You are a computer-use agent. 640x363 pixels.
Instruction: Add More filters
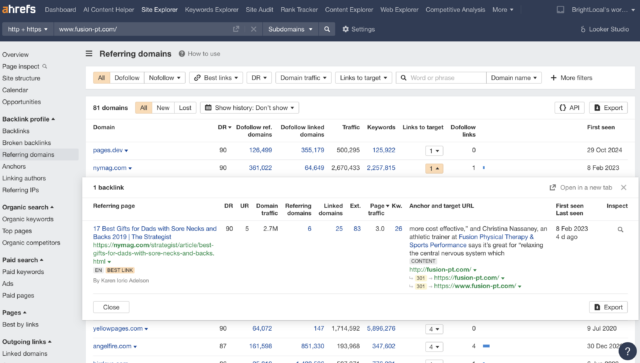[x=571, y=78]
